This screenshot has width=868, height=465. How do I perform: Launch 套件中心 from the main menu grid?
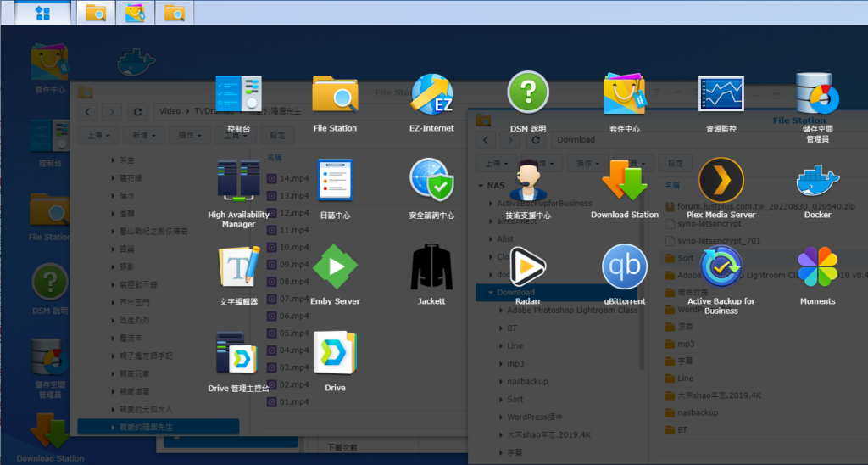(625, 93)
